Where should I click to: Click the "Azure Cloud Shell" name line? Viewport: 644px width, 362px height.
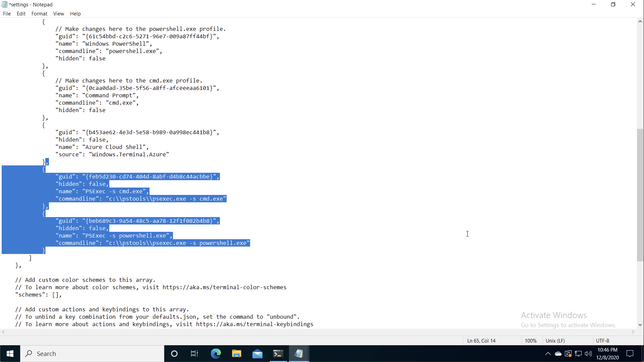coord(102,147)
